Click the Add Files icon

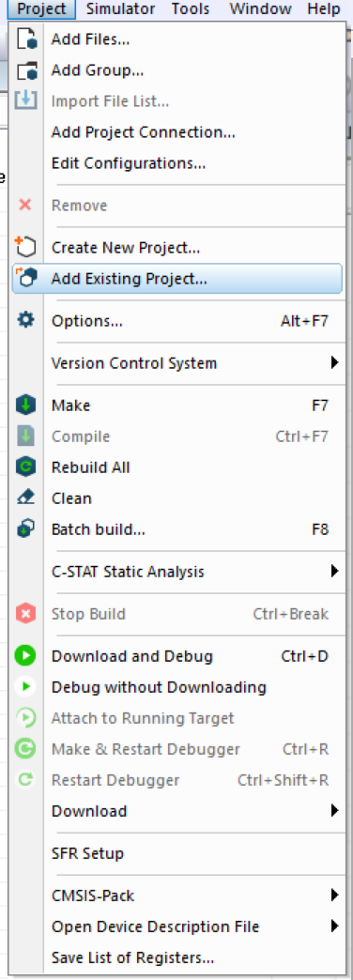[25, 40]
